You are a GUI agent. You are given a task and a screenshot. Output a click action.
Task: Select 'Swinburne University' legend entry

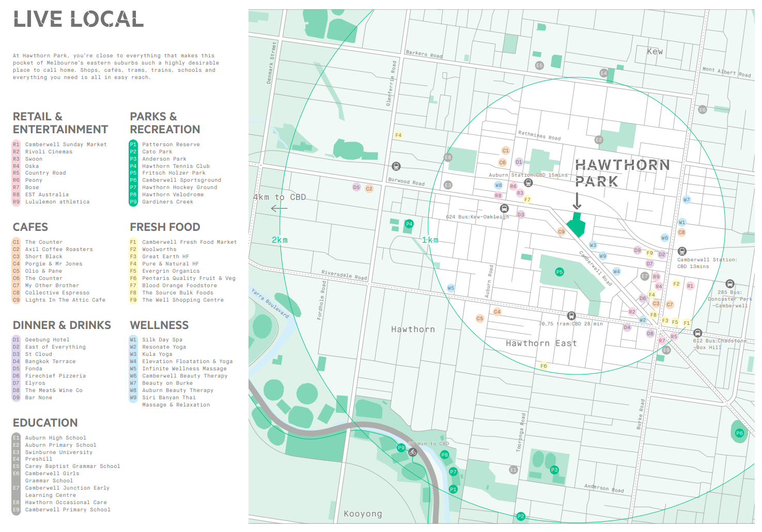tap(59, 452)
